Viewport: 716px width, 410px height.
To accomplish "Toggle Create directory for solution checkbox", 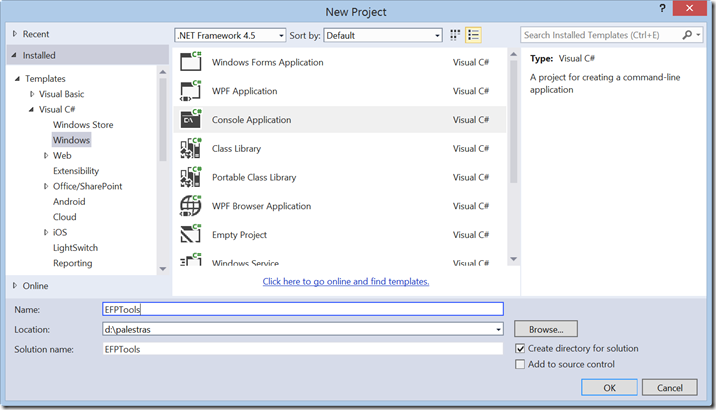I will (x=520, y=349).
